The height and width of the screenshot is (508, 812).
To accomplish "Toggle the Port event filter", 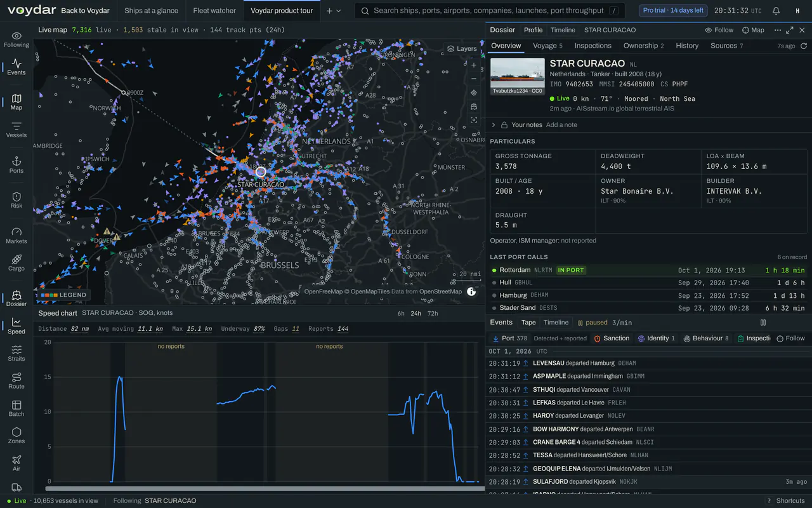I will pyautogui.click(x=509, y=338).
